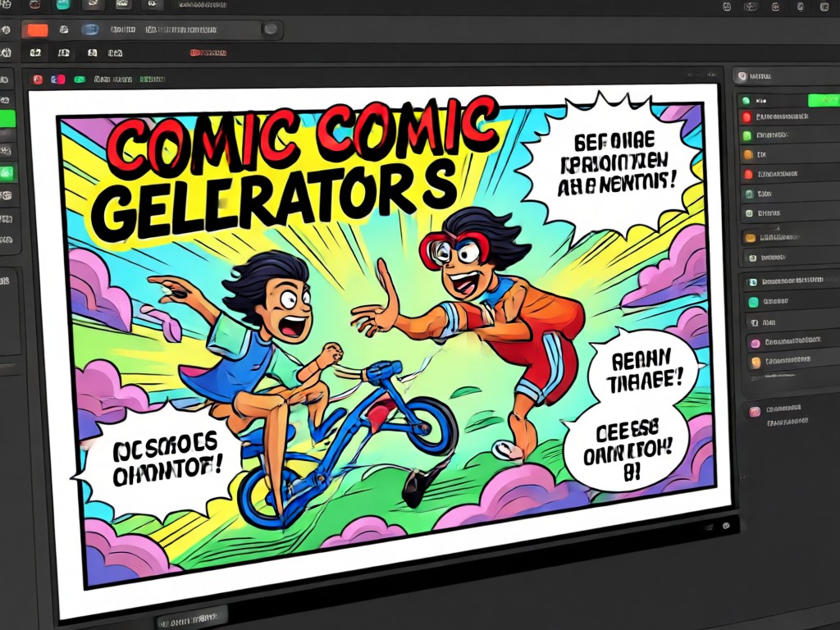Open the round icon heading the right panel

(742, 76)
